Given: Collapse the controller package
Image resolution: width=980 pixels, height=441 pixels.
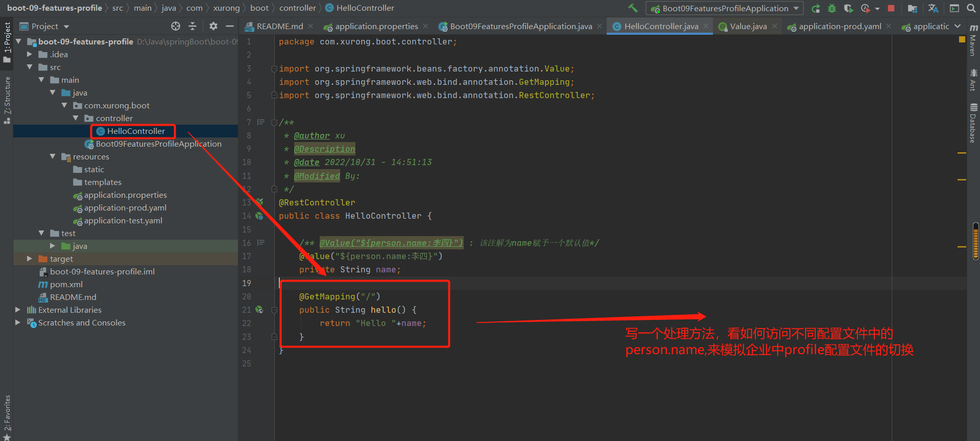Looking at the screenshot, I should (x=76, y=118).
